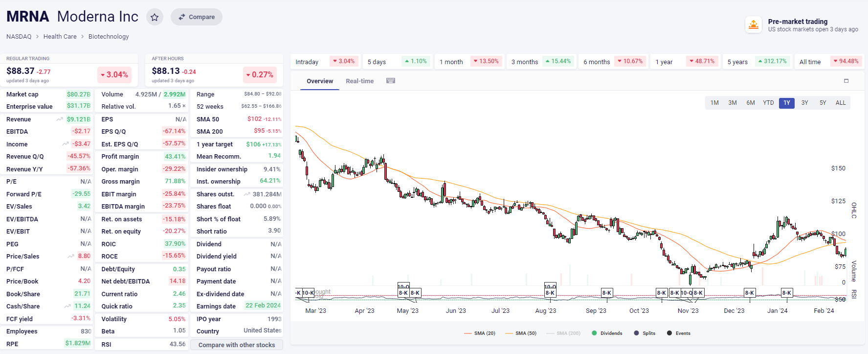Select the 3M chart range
Screen dimensions: 868x354
(733, 103)
